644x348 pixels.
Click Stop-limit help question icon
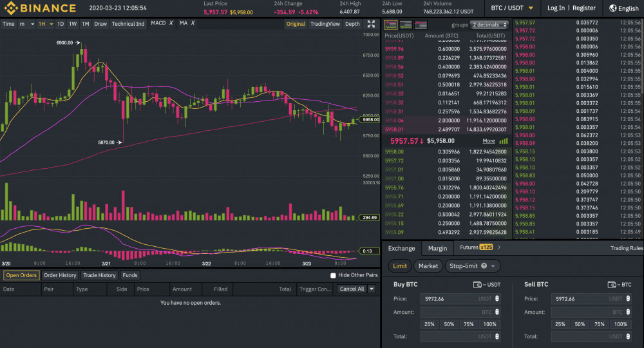(484, 266)
